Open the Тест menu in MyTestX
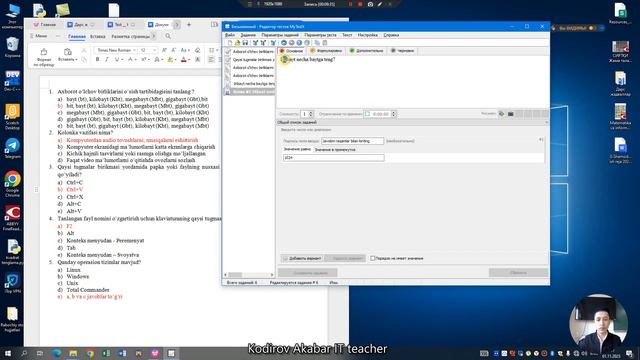This screenshot has height=360, width=640. click(x=347, y=35)
